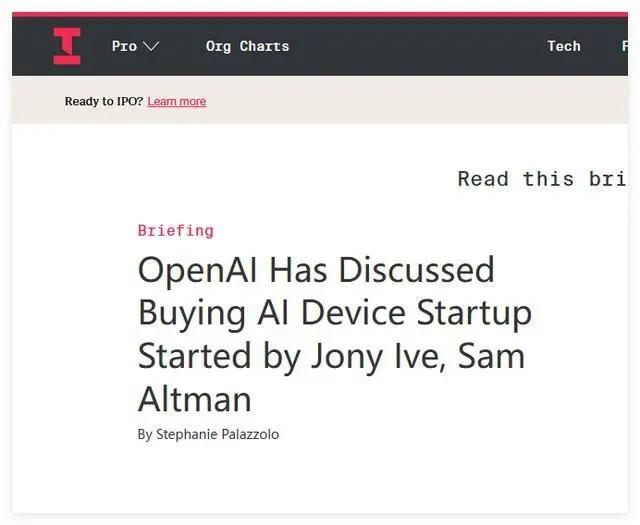Image resolution: width=640 pixels, height=525 pixels.
Task: Click 'Started by Jony Ive, Sam' headline line
Action: click(x=331, y=356)
